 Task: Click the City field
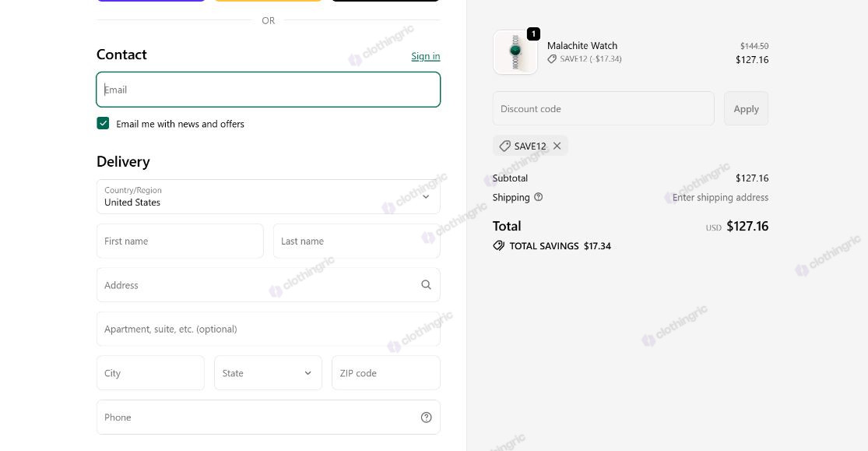(150, 373)
